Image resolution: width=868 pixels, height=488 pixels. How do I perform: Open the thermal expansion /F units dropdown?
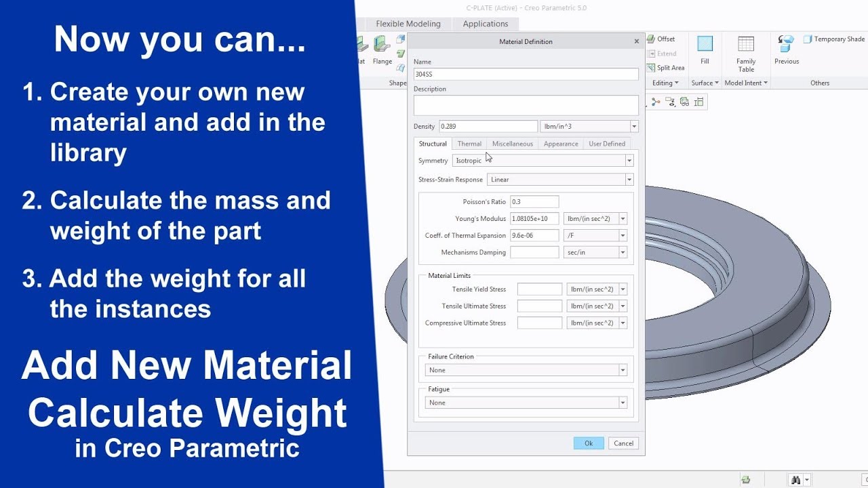point(623,236)
